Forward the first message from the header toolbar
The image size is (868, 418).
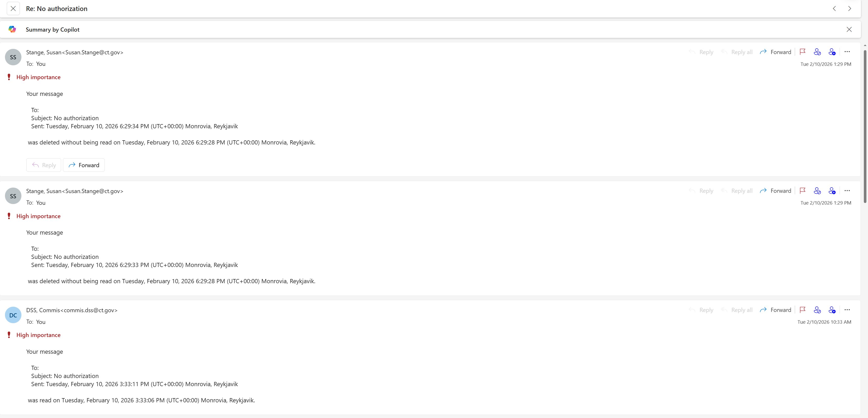pos(776,52)
